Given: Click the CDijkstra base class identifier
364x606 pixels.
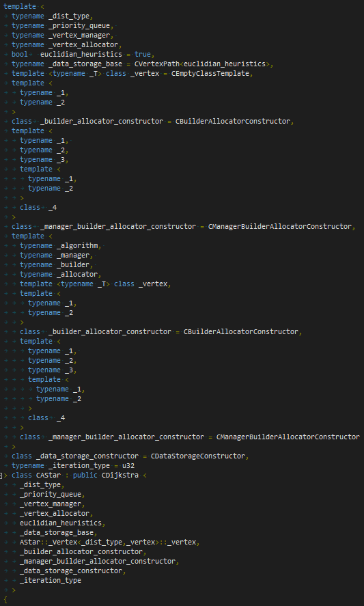Looking at the screenshot, I should click(120, 475).
